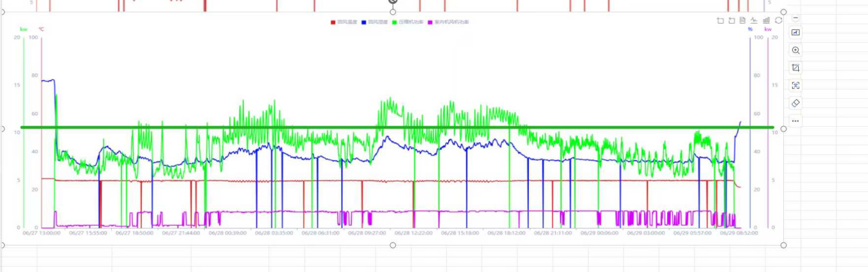The image size is (868, 272).
Task: Click the rotation handle above the image
Action: 393,1
